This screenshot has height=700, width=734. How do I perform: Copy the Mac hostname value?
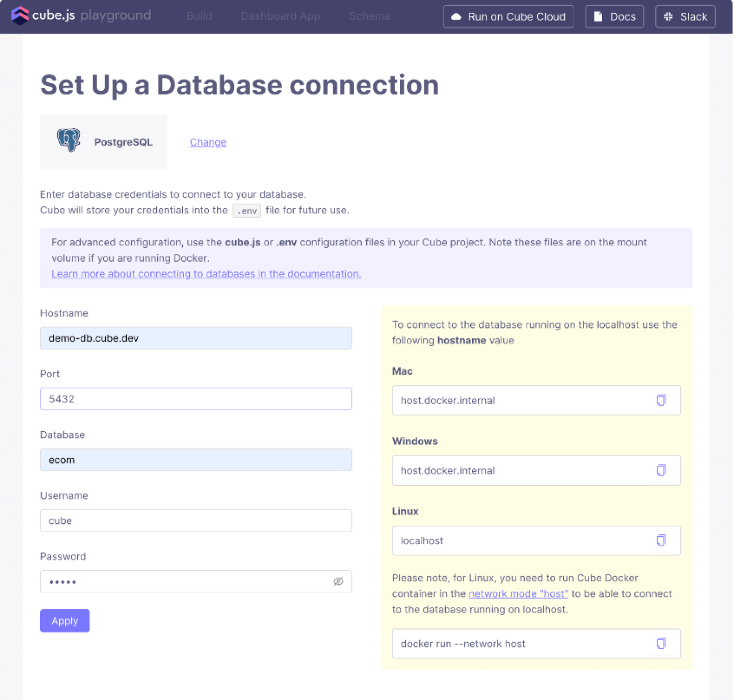(661, 400)
